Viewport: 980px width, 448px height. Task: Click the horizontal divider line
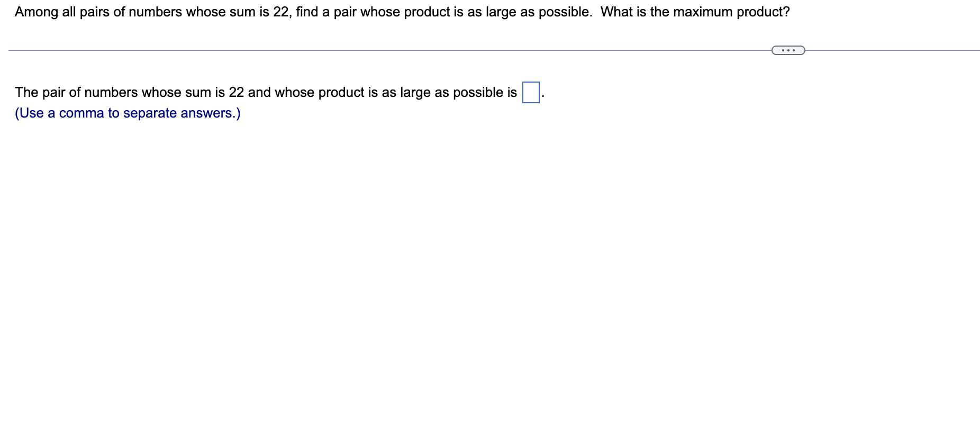[x=370, y=49]
